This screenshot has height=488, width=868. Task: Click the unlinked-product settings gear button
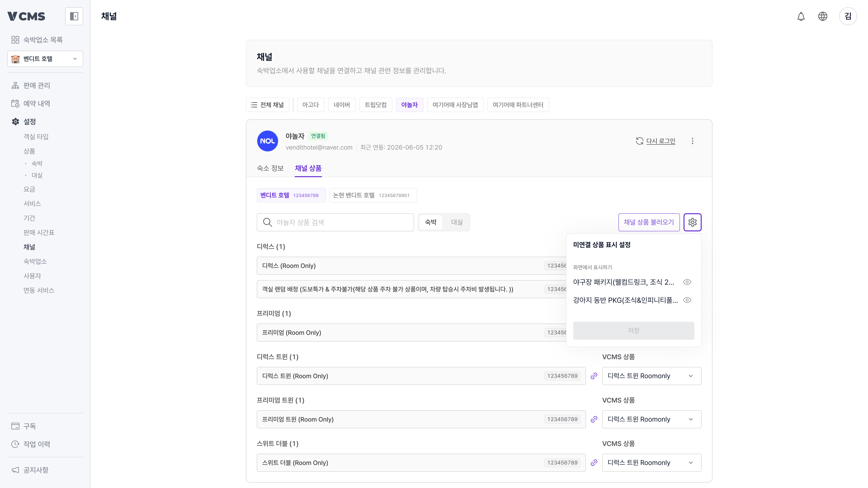(692, 222)
